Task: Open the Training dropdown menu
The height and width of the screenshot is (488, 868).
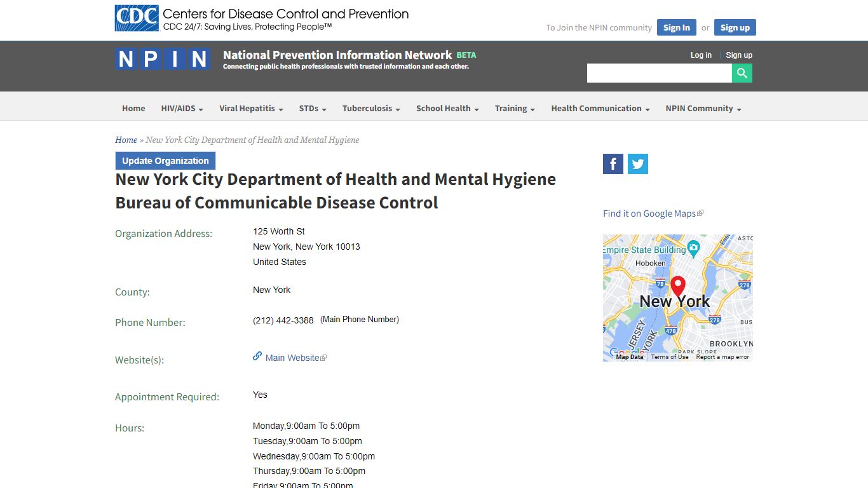Action: pyautogui.click(x=515, y=109)
